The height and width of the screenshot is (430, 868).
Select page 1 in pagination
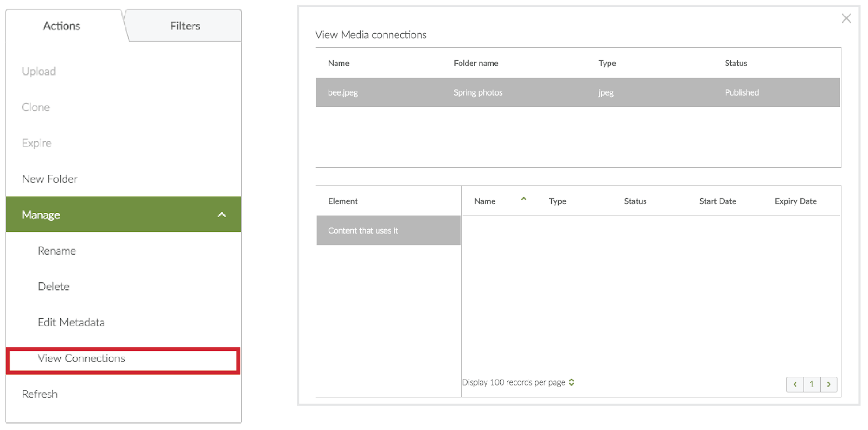coord(812,384)
